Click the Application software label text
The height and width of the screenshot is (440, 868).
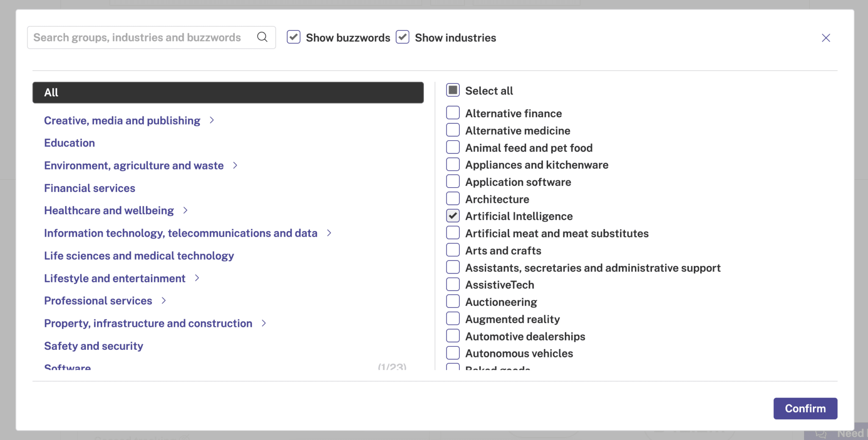(x=518, y=182)
